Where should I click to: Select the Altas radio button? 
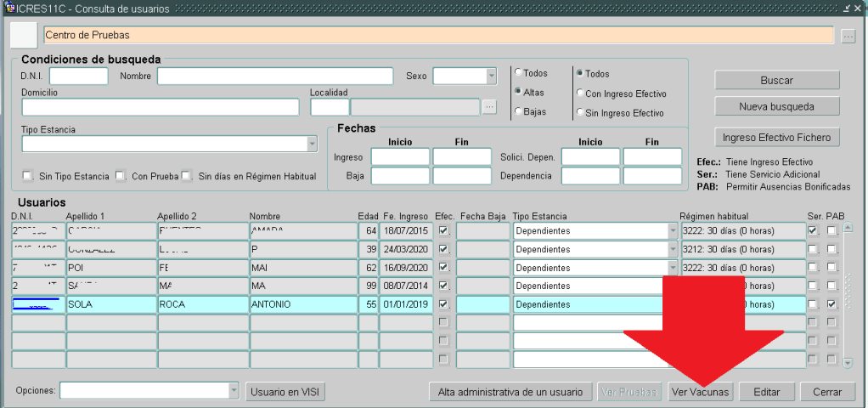517,92
